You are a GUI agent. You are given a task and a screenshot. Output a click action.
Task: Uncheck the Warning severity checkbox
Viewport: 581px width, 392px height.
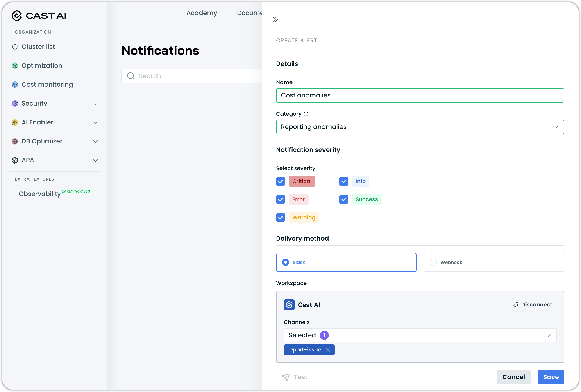tap(281, 217)
